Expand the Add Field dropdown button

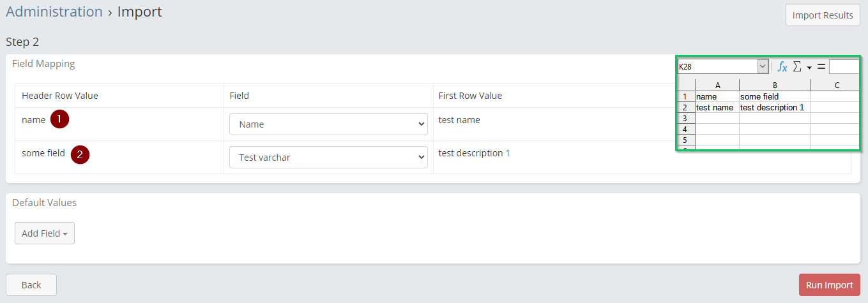pyautogui.click(x=45, y=233)
